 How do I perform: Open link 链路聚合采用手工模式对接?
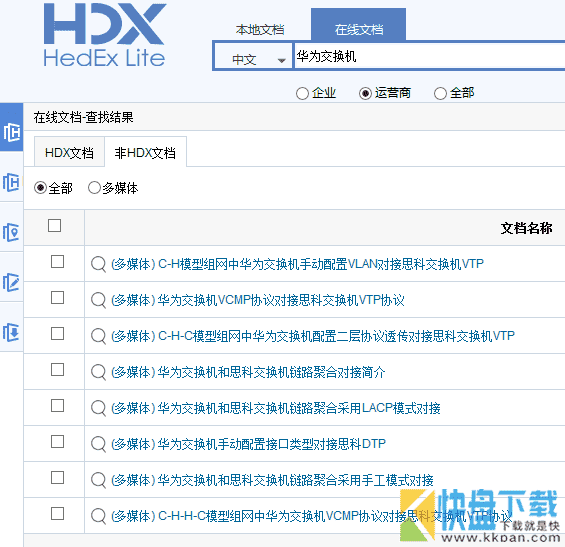[272, 480]
